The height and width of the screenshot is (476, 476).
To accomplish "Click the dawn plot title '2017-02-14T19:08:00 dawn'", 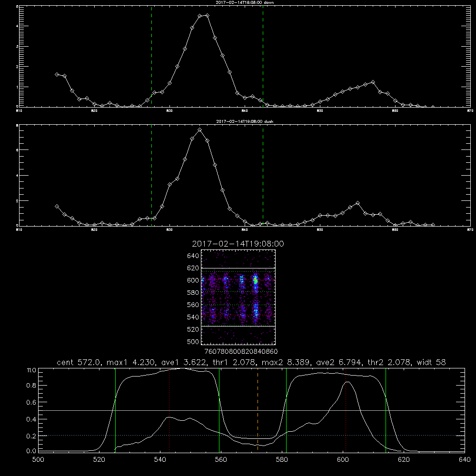I will 245,2.
